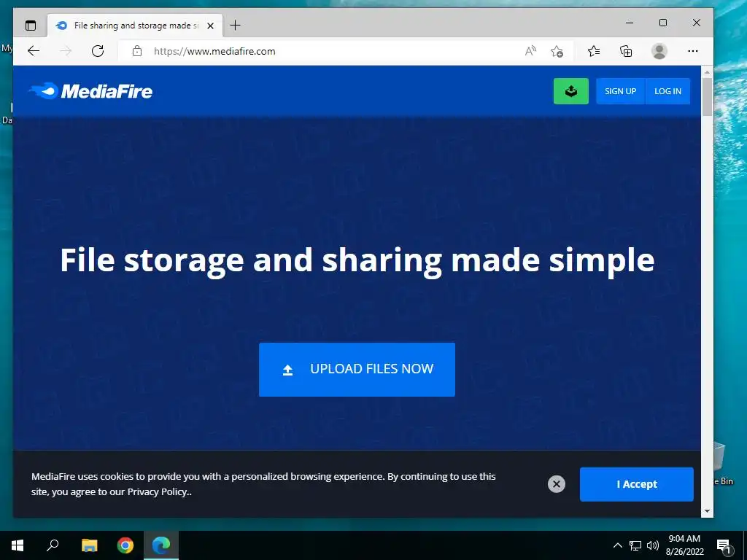Viewport: 747px width, 560px height.
Task: Click the page scrollbar down arrow
Action: pos(707,511)
